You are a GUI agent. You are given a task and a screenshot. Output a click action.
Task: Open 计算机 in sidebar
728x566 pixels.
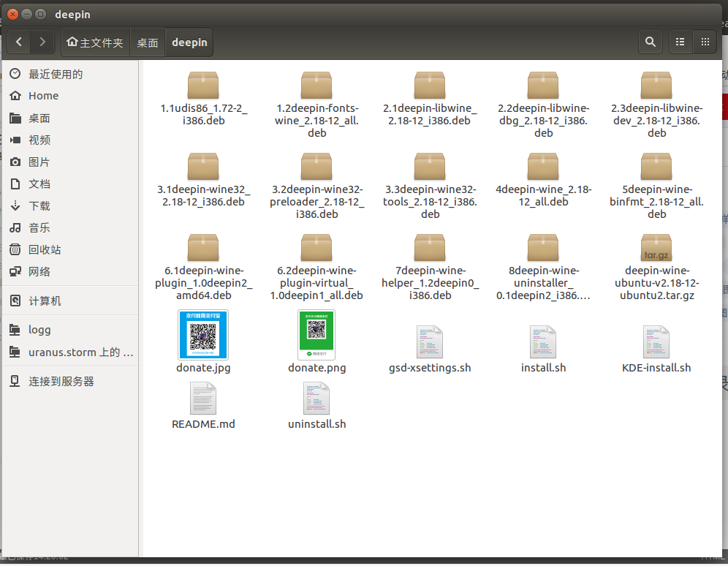[x=70, y=301]
